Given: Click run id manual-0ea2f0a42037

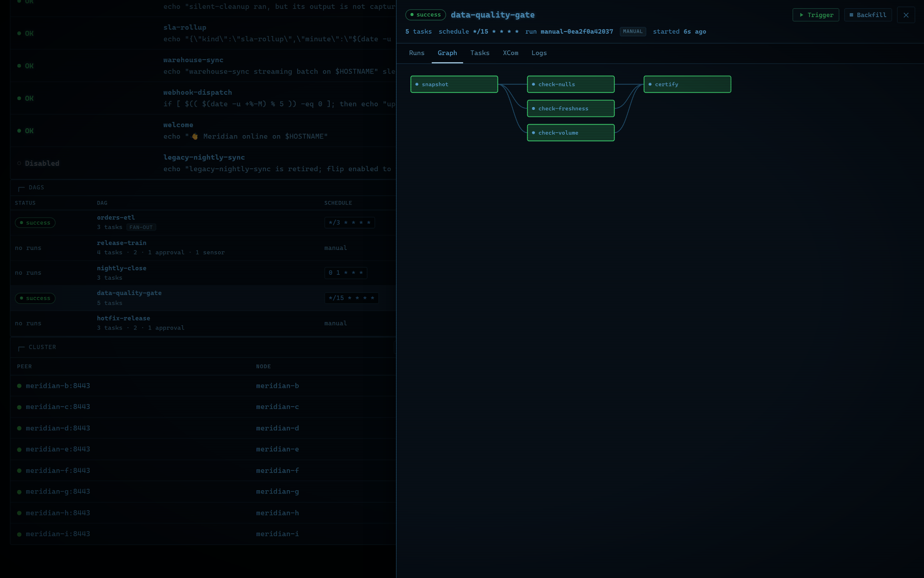Looking at the screenshot, I should pos(577,31).
